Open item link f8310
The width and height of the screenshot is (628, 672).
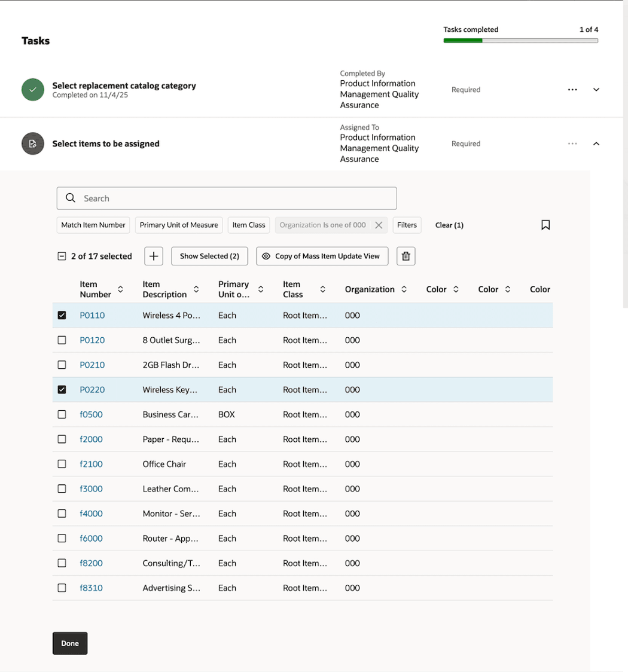click(92, 588)
